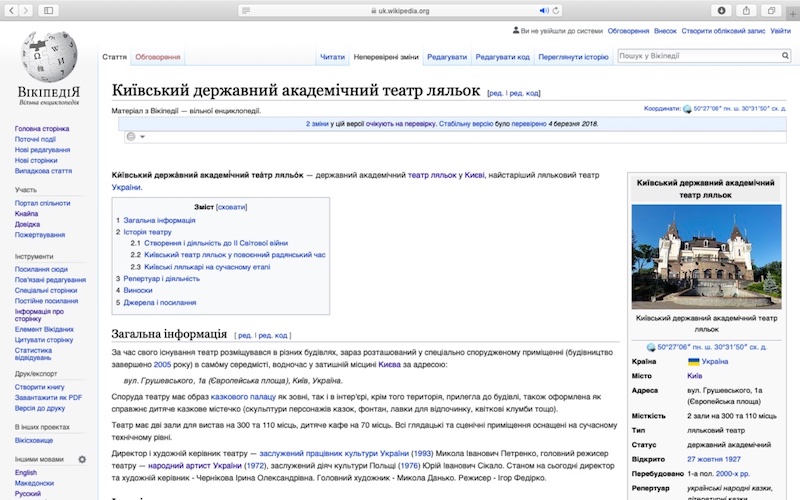Image resolution: width=800 pixels, height=500 pixels.
Task: Select the Неперевірені зміни tab
Action: pyautogui.click(x=386, y=57)
